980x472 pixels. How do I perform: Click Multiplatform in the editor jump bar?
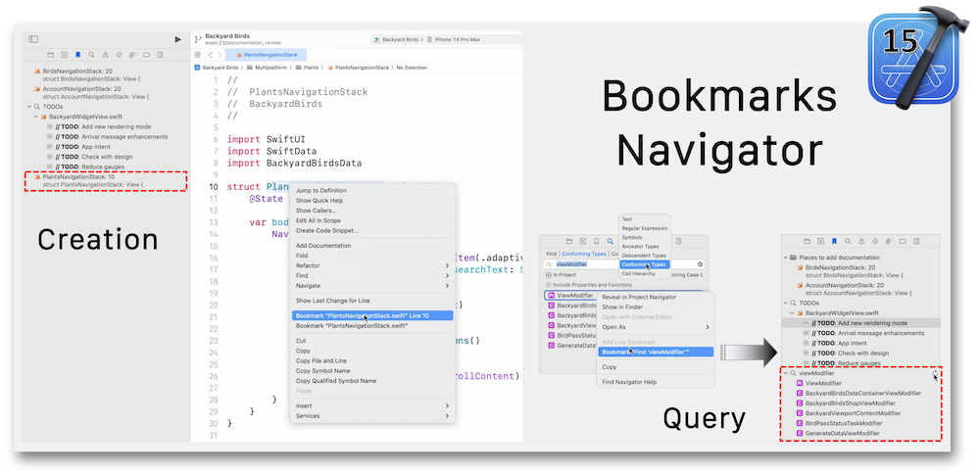267,67
